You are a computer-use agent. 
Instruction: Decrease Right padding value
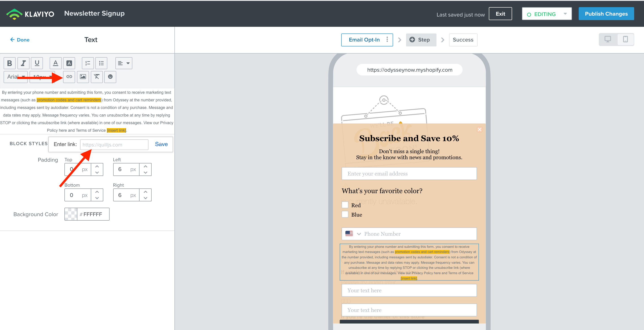point(146,198)
